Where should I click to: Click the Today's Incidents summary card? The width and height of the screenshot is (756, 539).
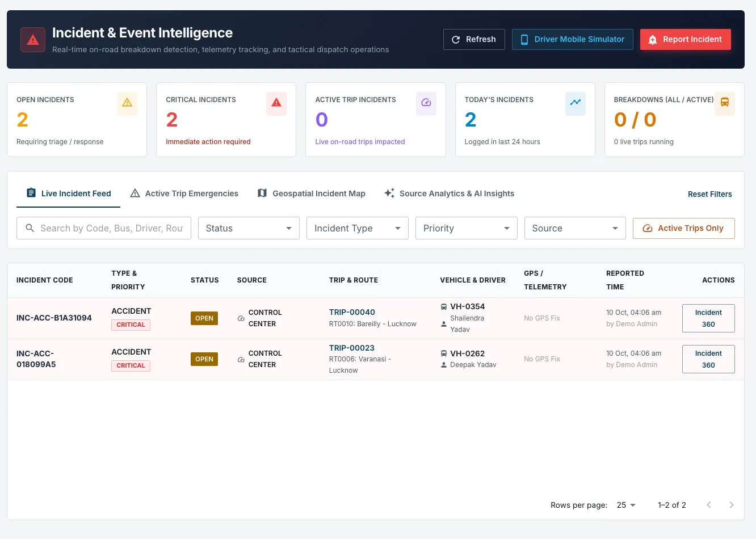[x=525, y=120]
